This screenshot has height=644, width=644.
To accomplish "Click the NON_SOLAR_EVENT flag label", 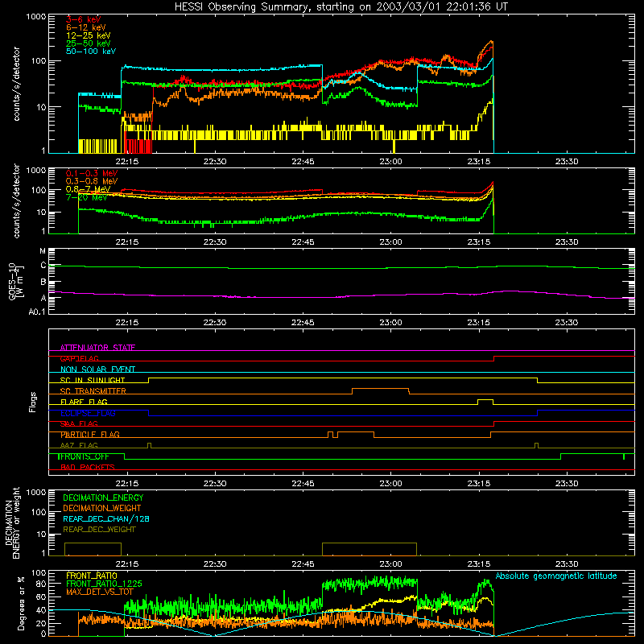I will (97, 369).
